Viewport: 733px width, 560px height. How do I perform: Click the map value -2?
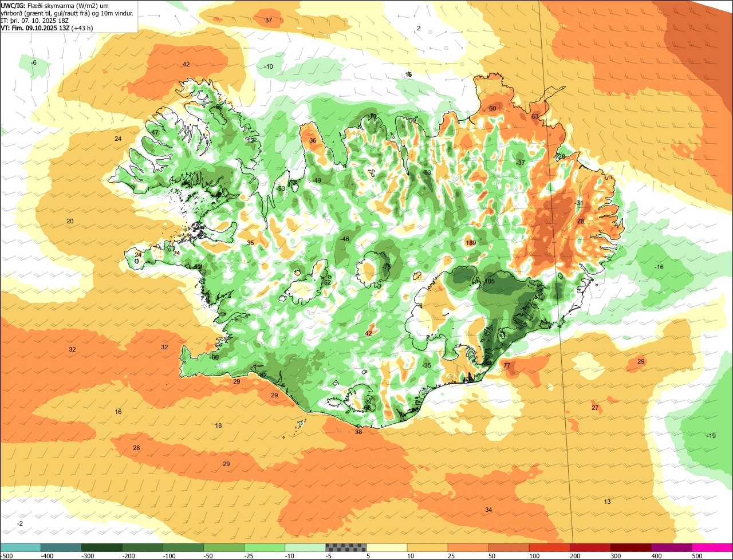[20, 524]
